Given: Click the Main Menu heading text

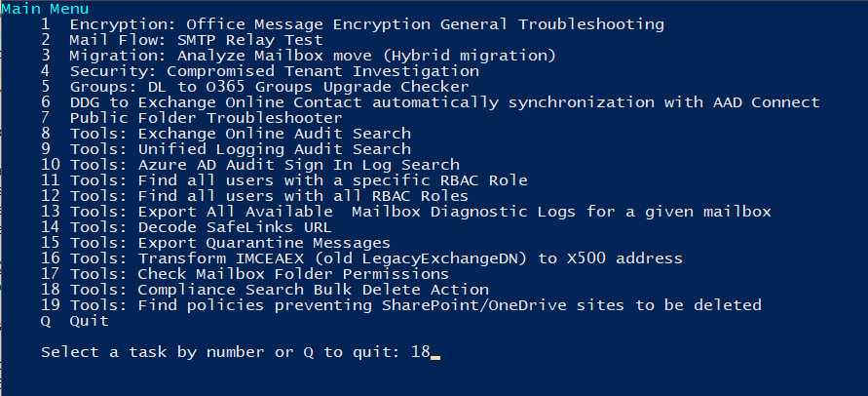Looking at the screenshot, I should 44,10.
